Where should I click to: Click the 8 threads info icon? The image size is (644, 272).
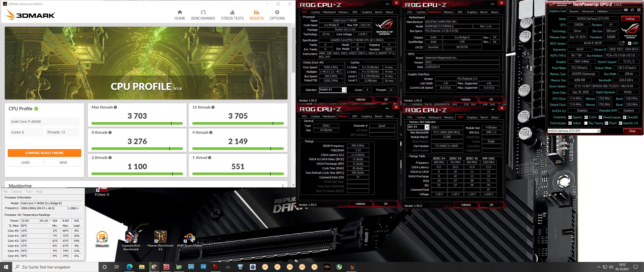(x=110, y=132)
